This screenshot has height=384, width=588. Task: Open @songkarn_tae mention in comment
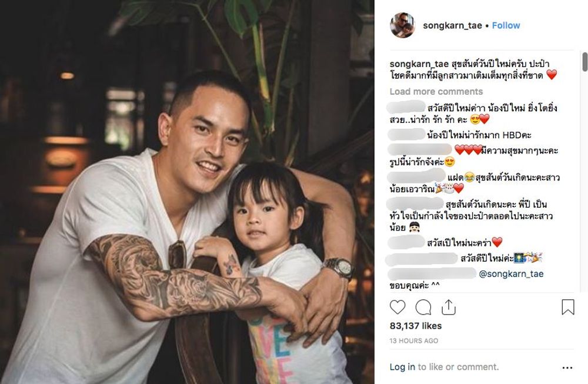[511, 274]
